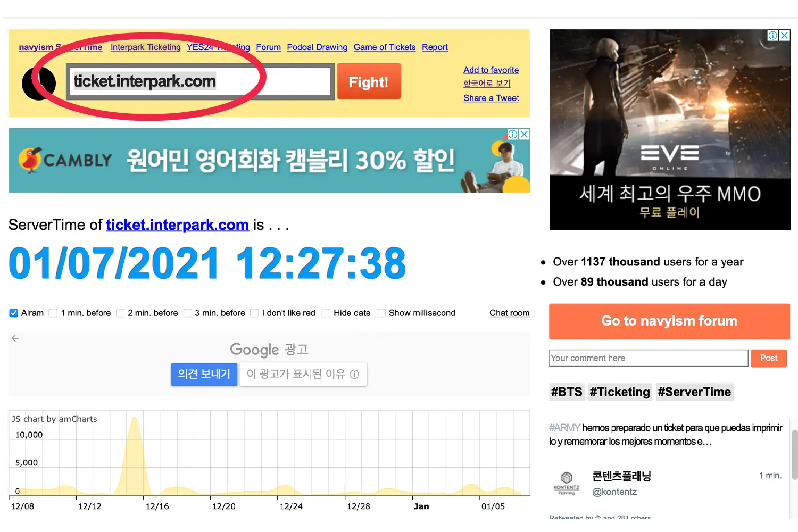Click info icon beside ad reason button
Screen dimensions: 798x532
coord(354,375)
